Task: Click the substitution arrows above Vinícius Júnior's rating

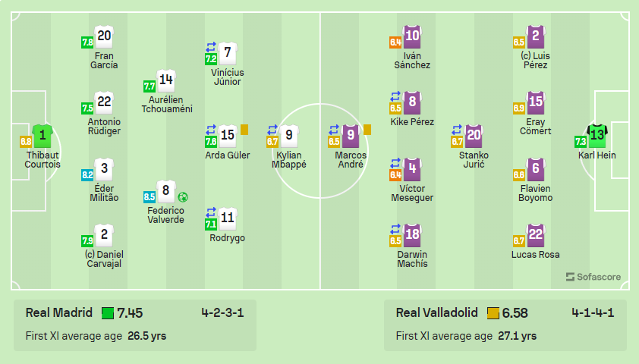Action: click(211, 47)
